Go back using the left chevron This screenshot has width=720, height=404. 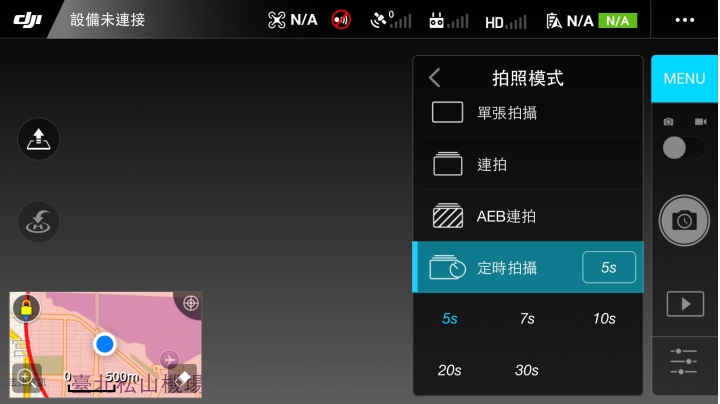point(434,78)
